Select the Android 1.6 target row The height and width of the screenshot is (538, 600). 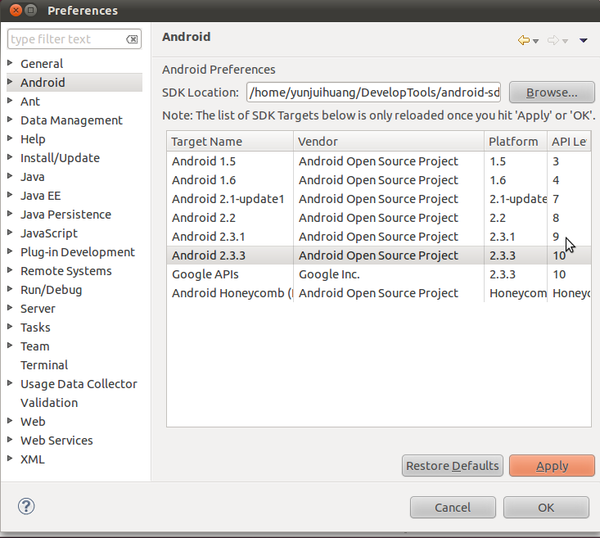click(x=379, y=180)
